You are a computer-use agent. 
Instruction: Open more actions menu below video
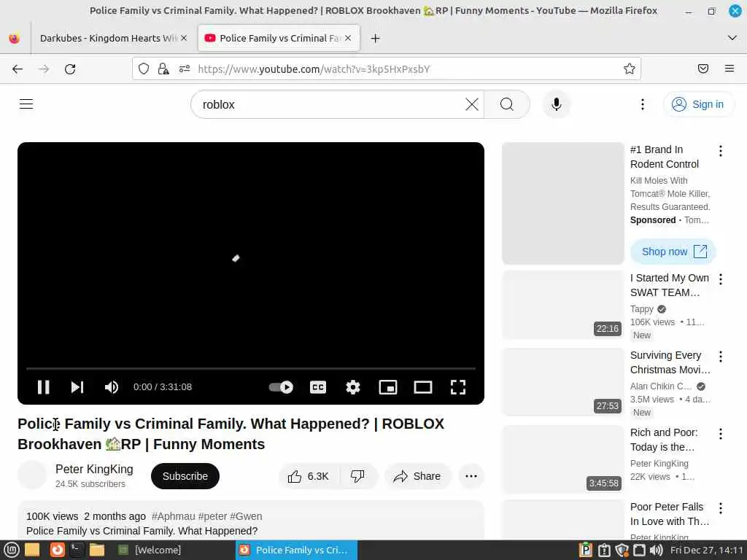471,476
